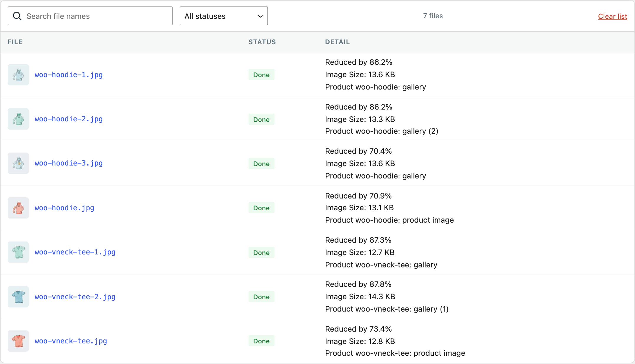Click Done badge for woo-hoodie.jpg
Image resolution: width=635 pixels, height=364 pixels.
coord(262,208)
